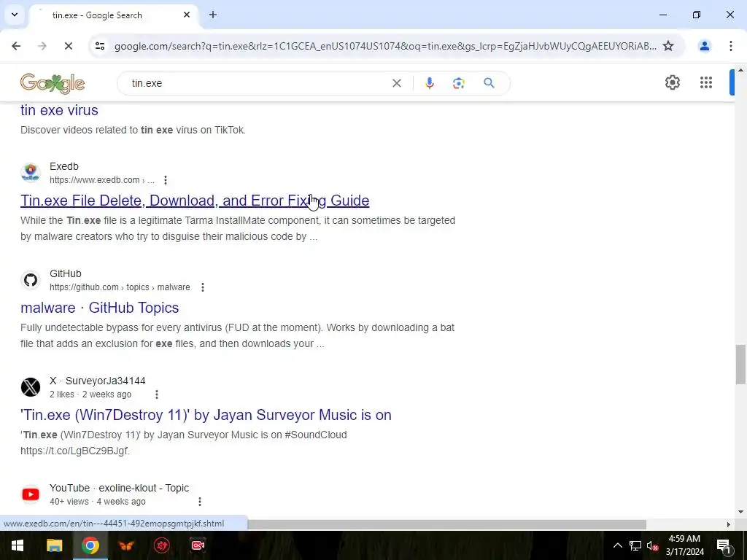Stop loading the page
The image size is (747, 560).
pyautogui.click(x=68, y=46)
